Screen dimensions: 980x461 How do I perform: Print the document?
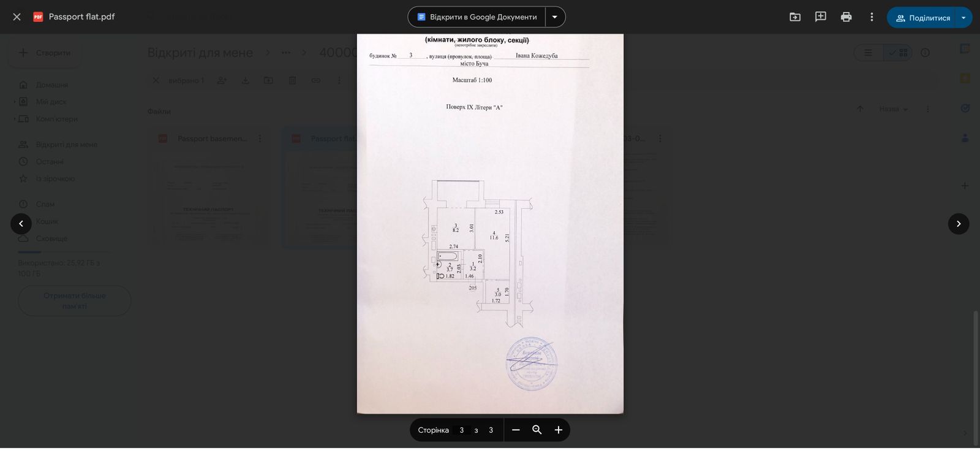click(x=846, y=17)
